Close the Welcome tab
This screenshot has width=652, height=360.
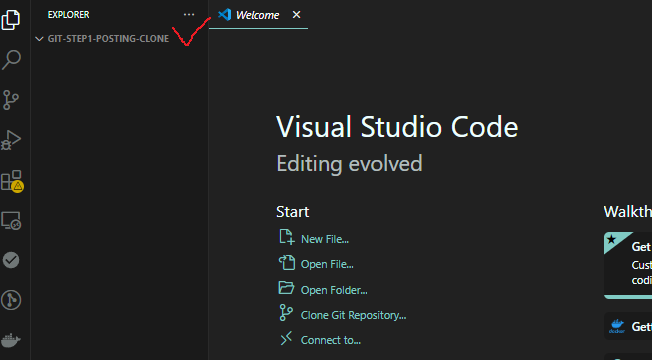296,15
